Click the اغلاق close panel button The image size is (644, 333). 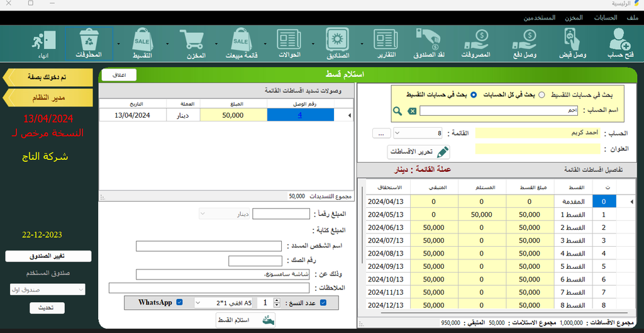119,75
